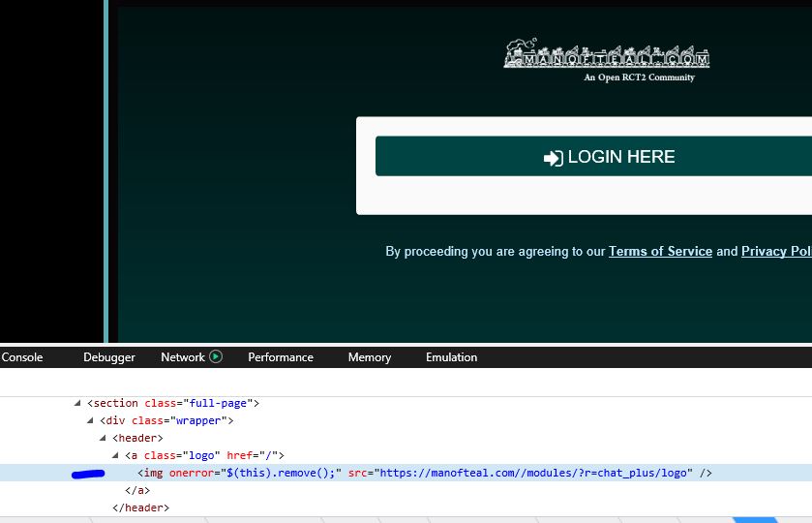Click the LOGIN HERE button
Screen dimensions: 812x523
[x=593, y=157]
